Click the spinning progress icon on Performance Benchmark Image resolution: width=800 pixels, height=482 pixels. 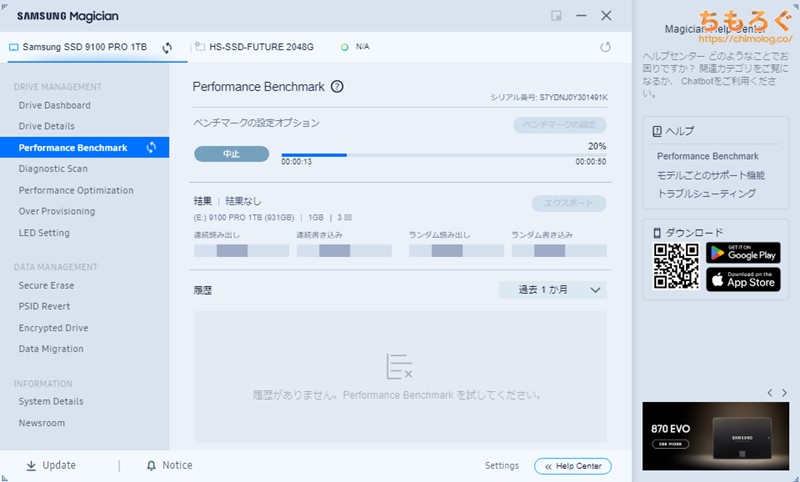tap(151, 147)
